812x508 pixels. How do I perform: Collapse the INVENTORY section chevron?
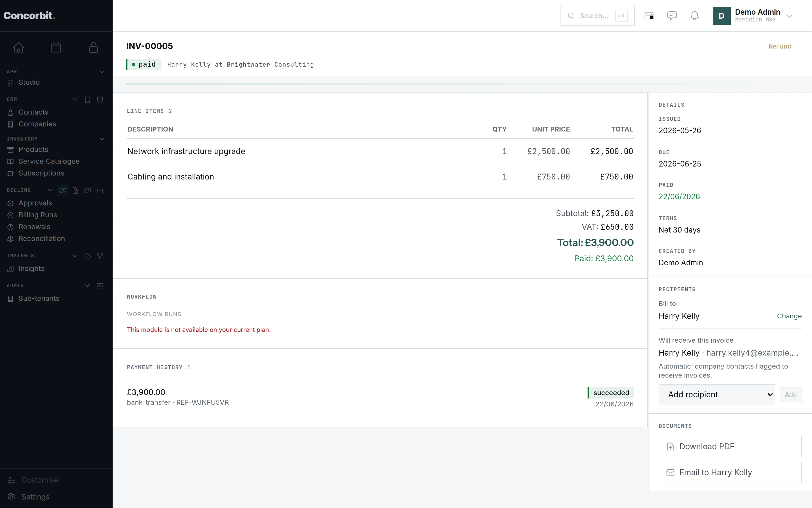(102, 139)
